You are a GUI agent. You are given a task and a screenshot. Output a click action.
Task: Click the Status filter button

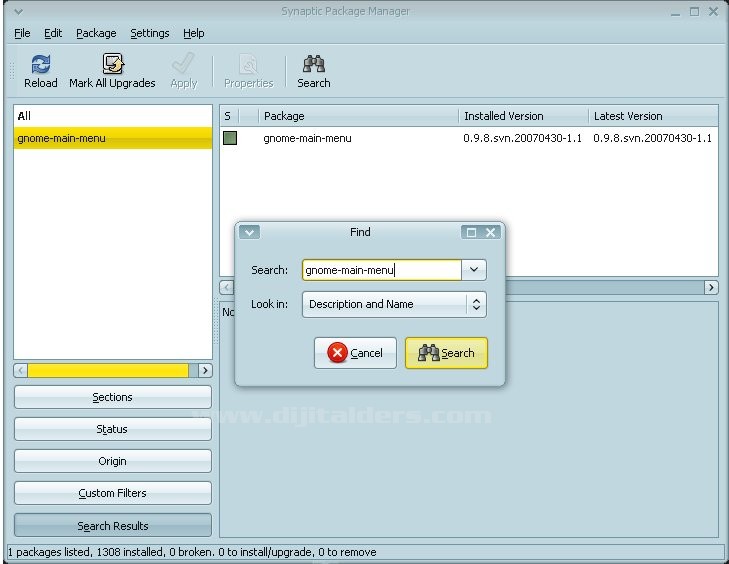pyautogui.click(x=113, y=429)
